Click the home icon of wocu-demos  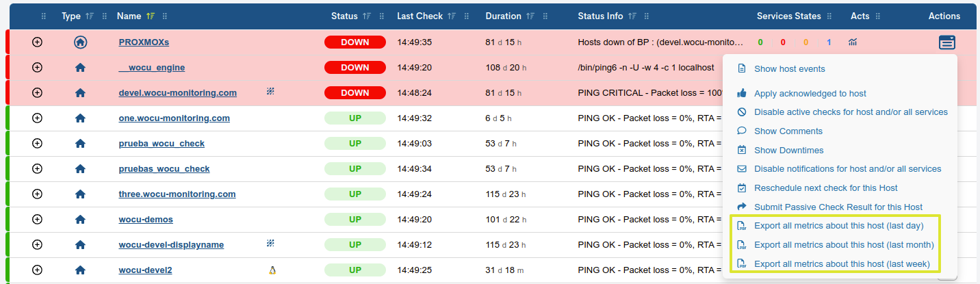point(80,220)
